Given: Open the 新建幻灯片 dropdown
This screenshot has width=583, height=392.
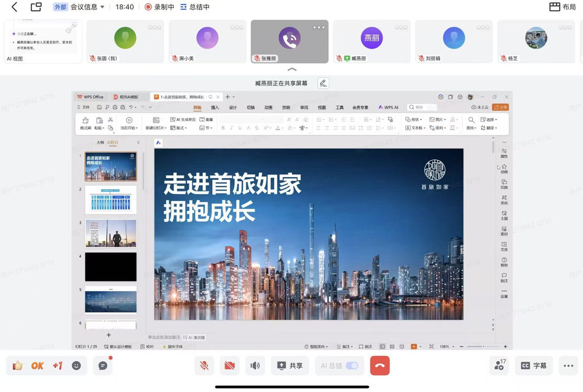Looking at the screenshot, I should tap(156, 128).
